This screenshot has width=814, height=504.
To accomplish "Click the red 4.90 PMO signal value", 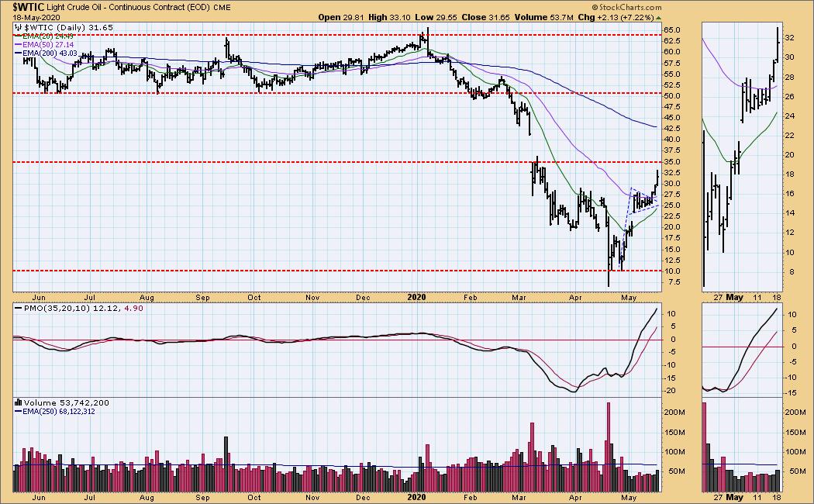I will point(134,309).
